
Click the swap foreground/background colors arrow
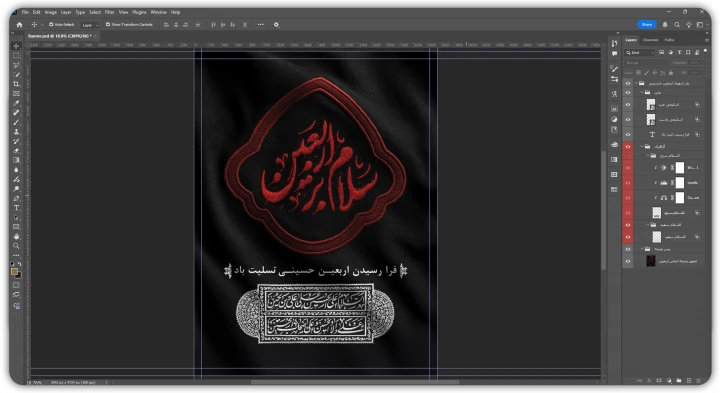coord(20,264)
